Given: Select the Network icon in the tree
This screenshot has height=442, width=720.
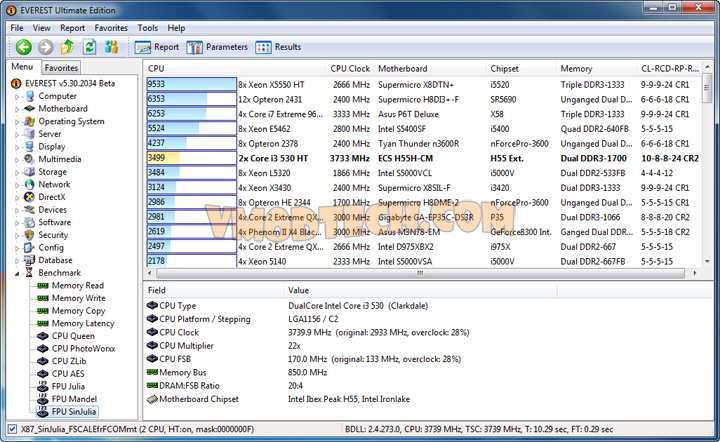Looking at the screenshot, I should [30, 185].
